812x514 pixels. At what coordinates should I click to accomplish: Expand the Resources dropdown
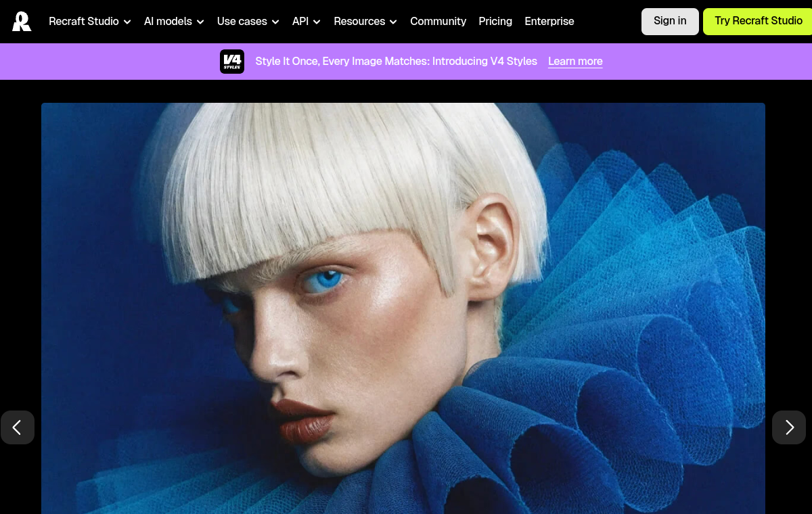365,22
